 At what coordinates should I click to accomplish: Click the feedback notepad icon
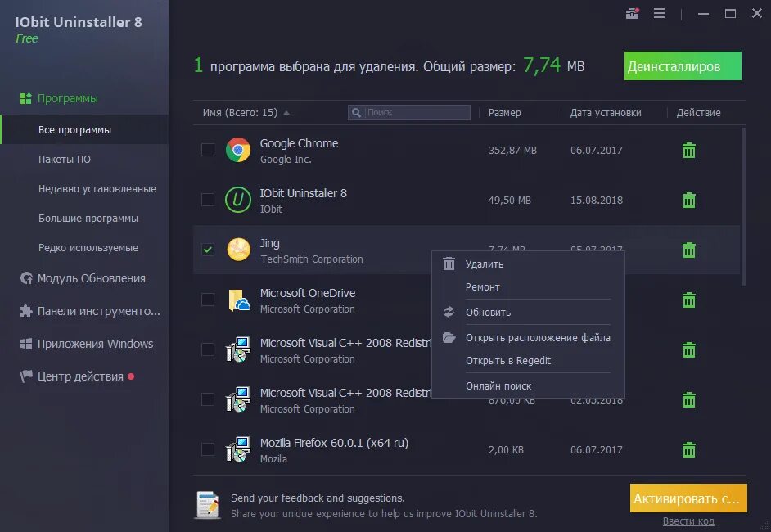[208, 505]
